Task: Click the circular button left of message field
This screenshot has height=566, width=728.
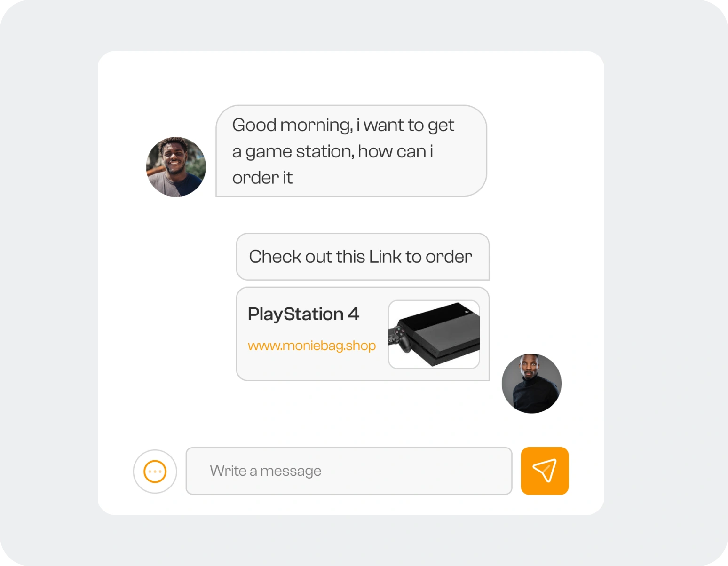Action: click(x=155, y=472)
